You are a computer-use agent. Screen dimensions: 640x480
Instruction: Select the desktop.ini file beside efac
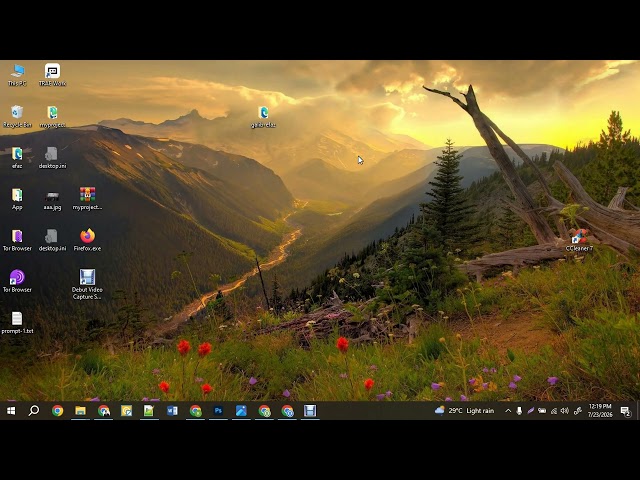52,158
